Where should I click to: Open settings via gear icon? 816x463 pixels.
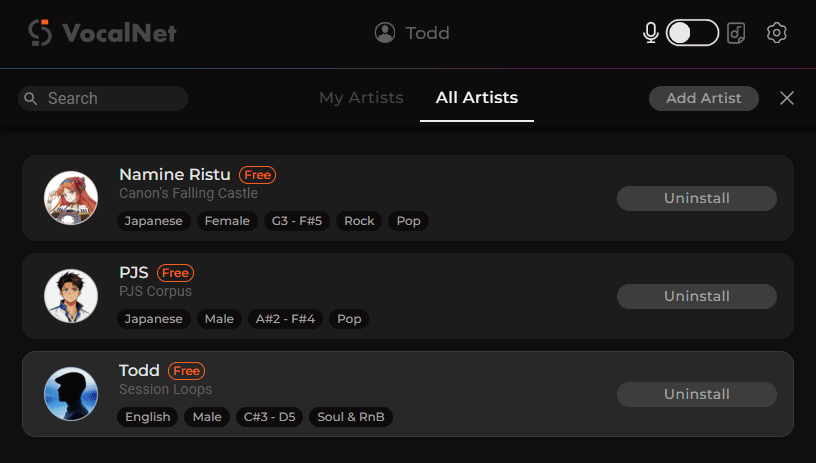pos(776,33)
